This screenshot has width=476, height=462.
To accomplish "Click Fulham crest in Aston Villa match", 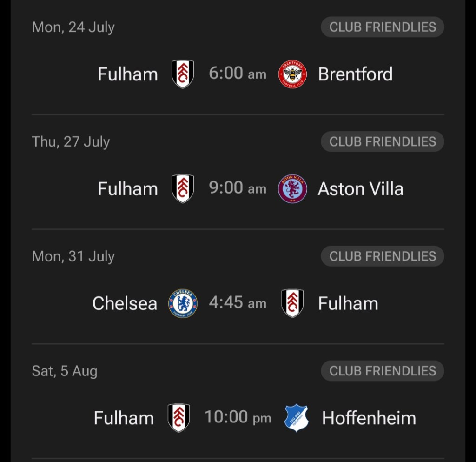I will tap(183, 189).
